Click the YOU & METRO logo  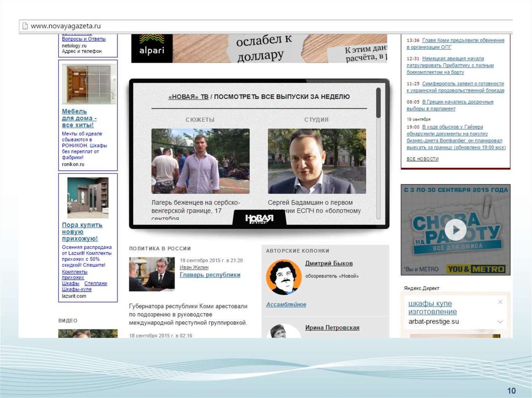(x=476, y=269)
